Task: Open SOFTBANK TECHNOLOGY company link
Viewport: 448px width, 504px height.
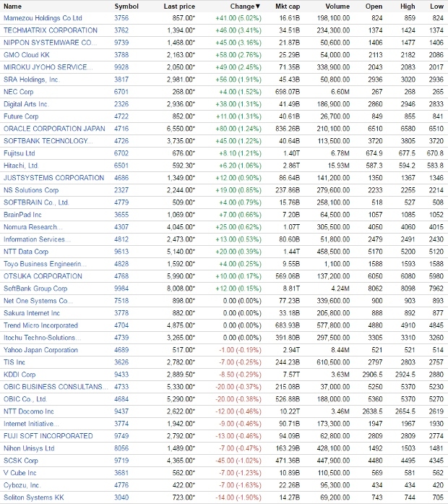Action: [48, 141]
